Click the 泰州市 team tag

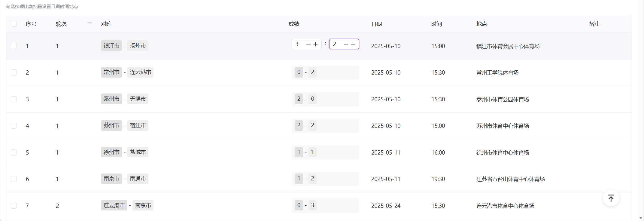pyautogui.click(x=111, y=99)
